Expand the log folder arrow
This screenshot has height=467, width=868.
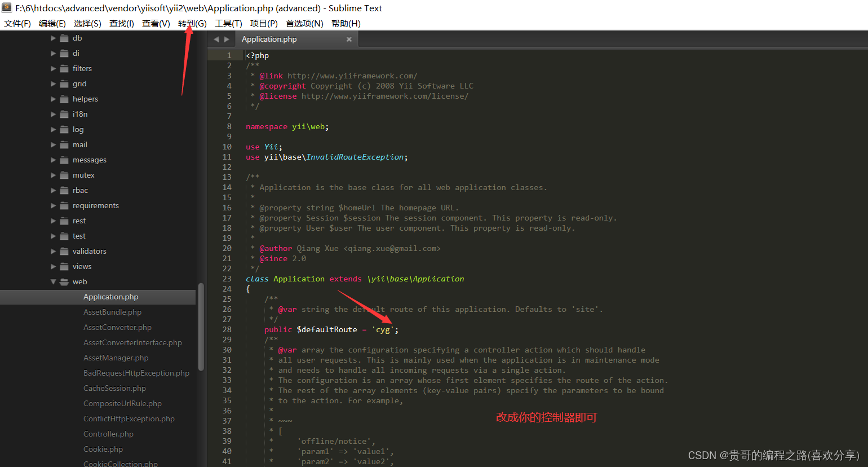pos(54,129)
